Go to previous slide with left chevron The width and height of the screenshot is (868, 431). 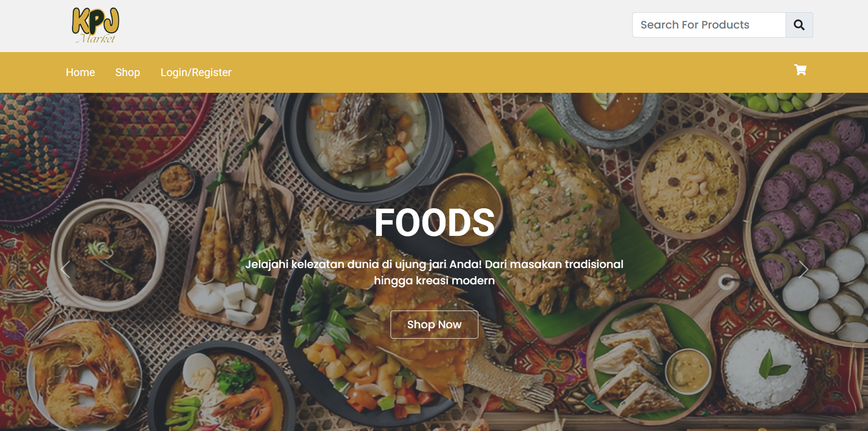click(65, 269)
